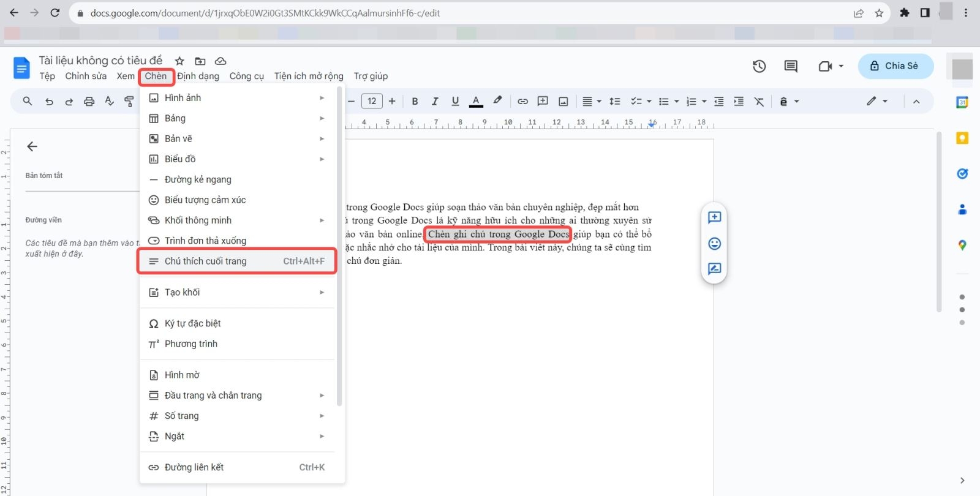Expand Meet call options arrow
This screenshot has height=496, width=980.
841,66
